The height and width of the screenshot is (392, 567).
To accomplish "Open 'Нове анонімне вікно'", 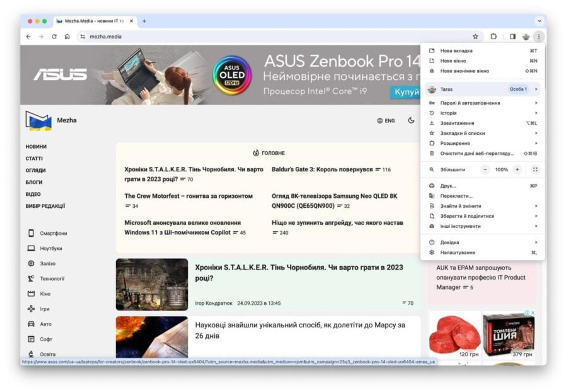I will click(x=483, y=71).
